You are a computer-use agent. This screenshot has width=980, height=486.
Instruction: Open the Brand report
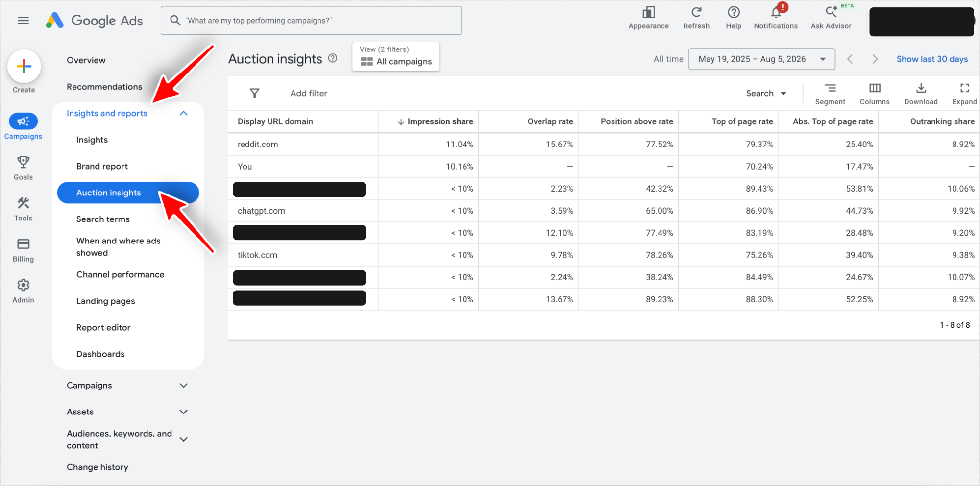[x=102, y=166]
